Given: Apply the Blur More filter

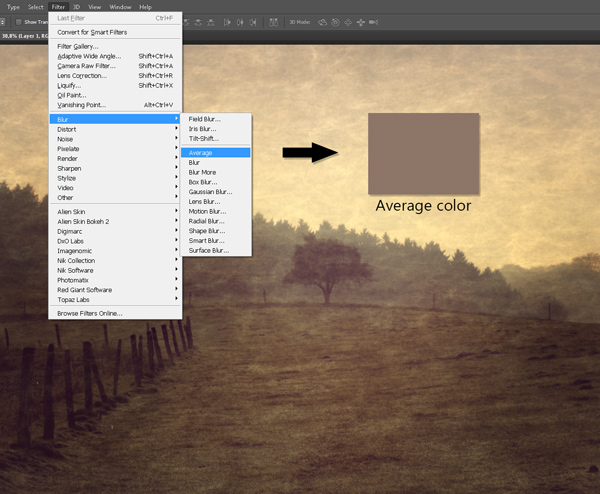Looking at the screenshot, I should pyautogui.click(x=216, y=172).
